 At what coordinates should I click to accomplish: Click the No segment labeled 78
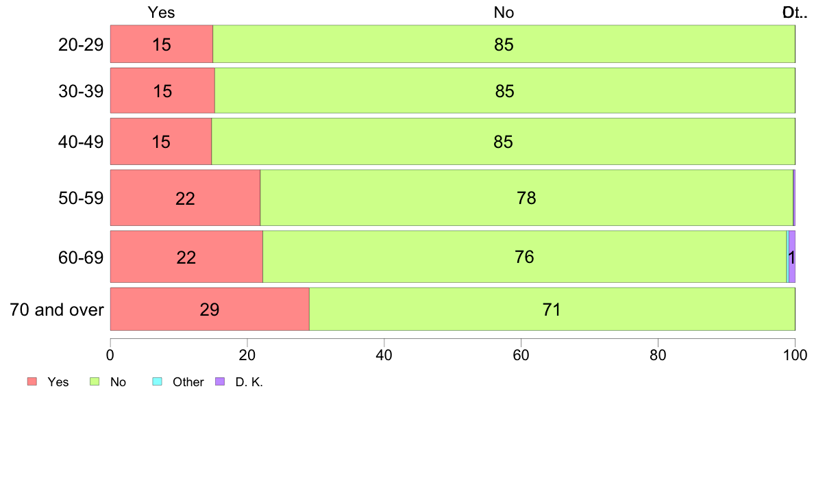pos(526,198)
